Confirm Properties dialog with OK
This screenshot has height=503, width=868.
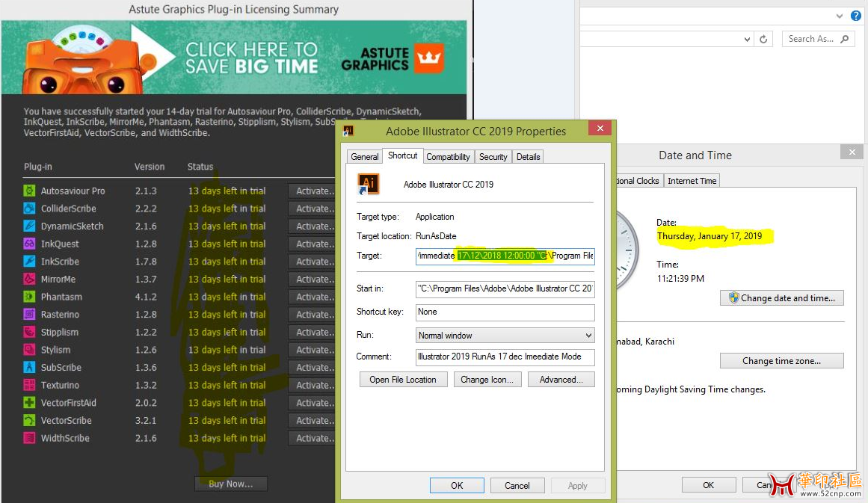click(x=457, y=485)
